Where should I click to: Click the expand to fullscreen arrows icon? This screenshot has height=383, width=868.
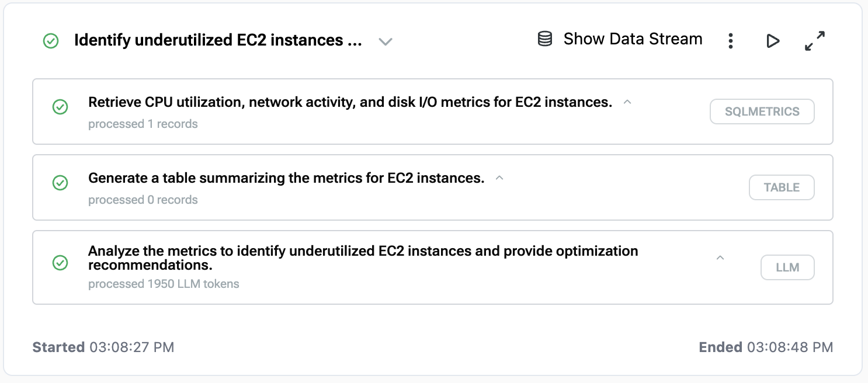[x=814, y=41]
